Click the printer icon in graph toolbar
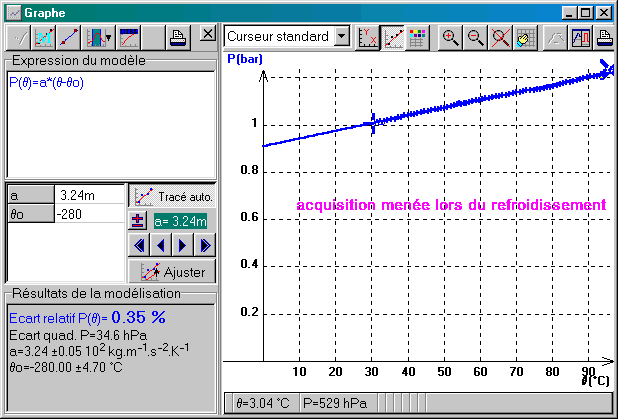Screen dimensions: 618x419 (x=604, y=37)
